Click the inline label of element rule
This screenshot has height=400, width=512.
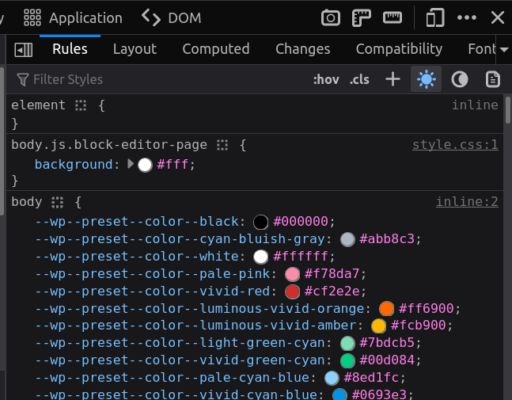[x=475, y=105]
